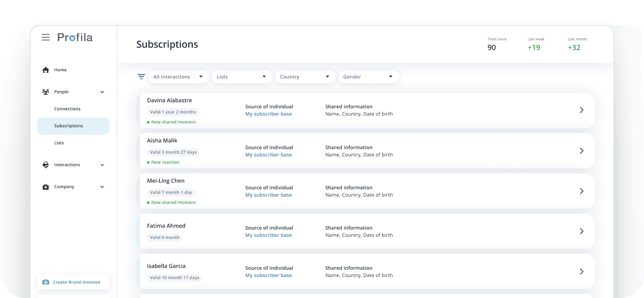Open Connections in sidebar
This screenshot has width=644, height=298.
[x=67, y=109]
